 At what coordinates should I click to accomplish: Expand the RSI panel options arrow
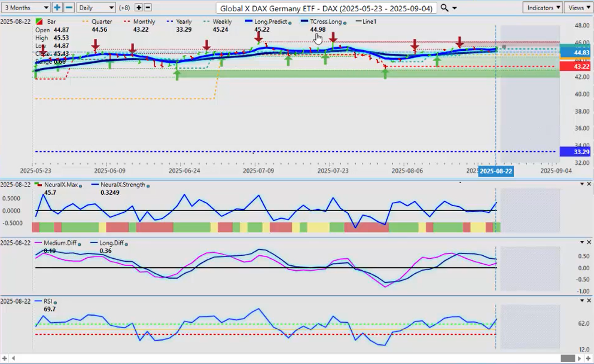(582, 301)
